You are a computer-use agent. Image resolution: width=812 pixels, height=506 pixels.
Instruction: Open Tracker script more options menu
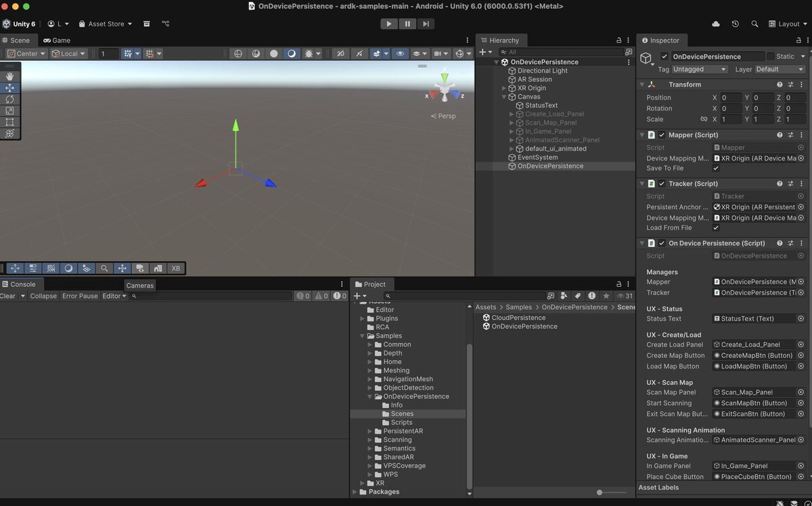pyautogui.click(x=801, y=184)
